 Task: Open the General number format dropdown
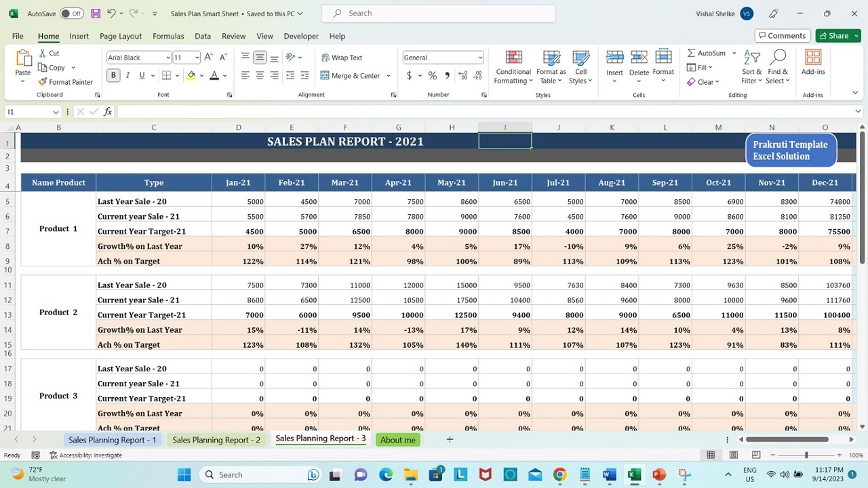click(480, 58)
